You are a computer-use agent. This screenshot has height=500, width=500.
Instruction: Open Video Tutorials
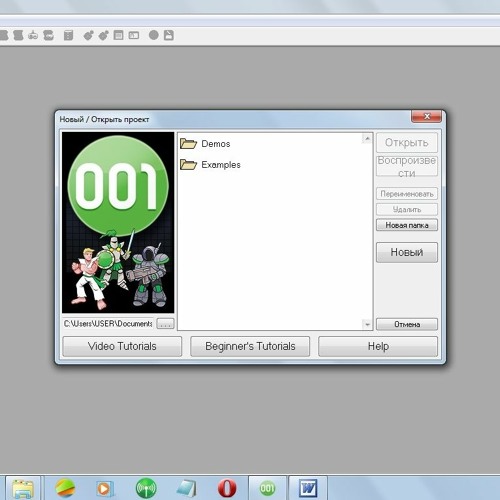122,346
